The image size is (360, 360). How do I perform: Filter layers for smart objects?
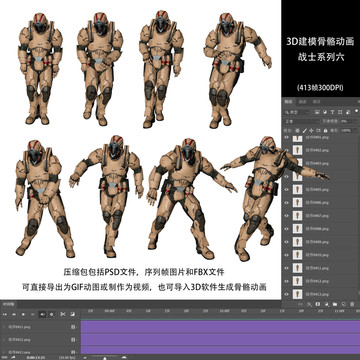[x=347, y=112]
